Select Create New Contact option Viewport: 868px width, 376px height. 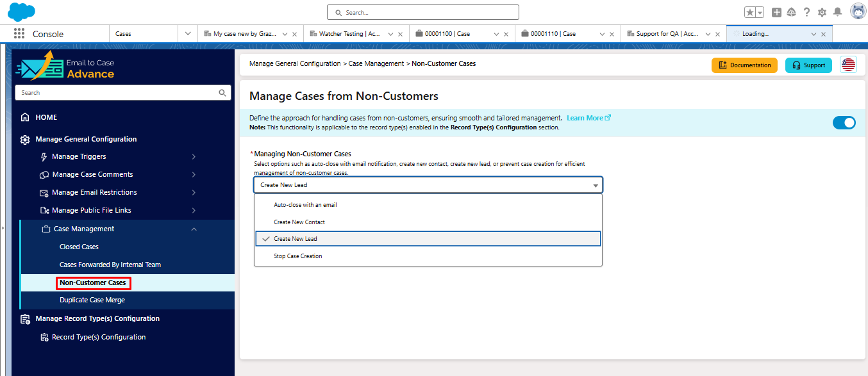[x=428, y=222]
